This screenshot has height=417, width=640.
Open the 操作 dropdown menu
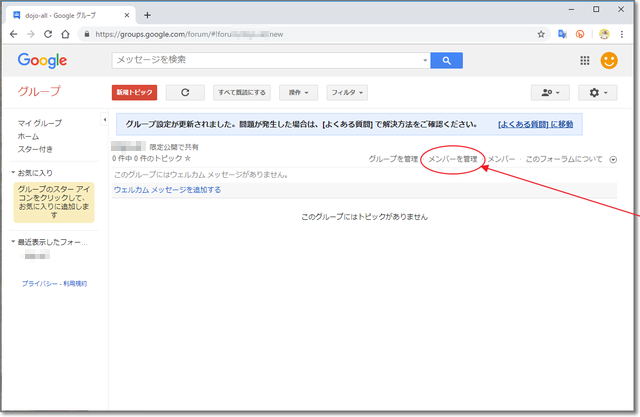[299, 93]
